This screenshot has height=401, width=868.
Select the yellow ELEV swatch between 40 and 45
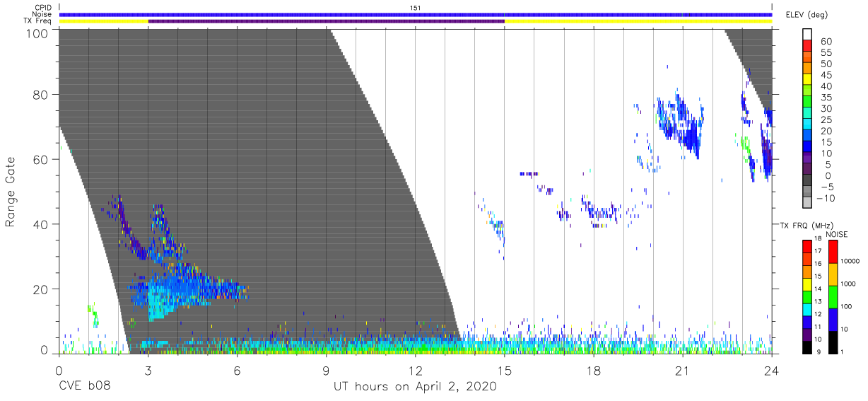[x=807, y=80]
